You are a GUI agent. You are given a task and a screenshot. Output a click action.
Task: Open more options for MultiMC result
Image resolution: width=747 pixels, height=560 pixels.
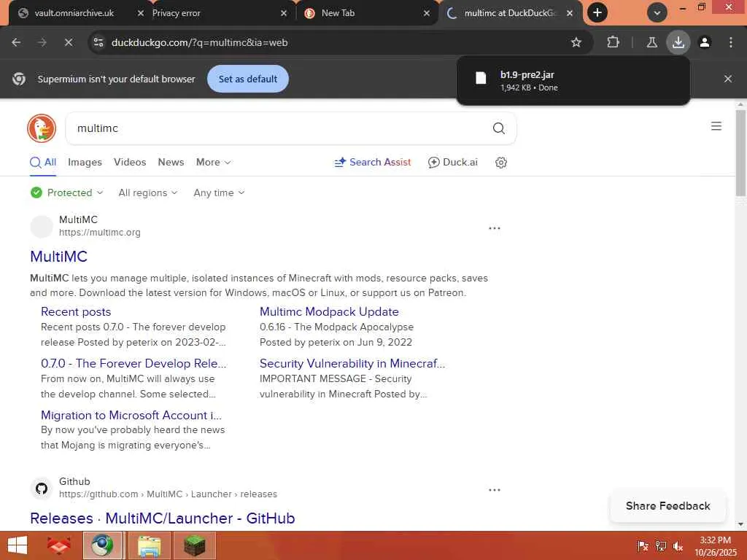[x=495, y=228]
